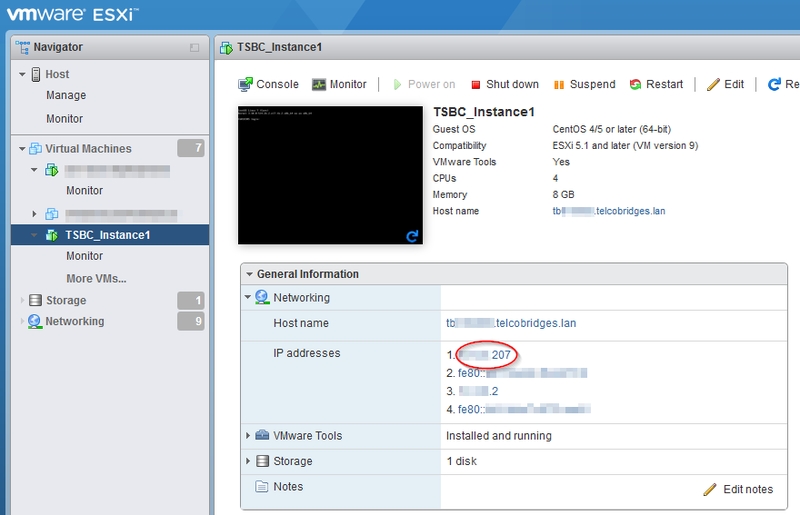Collapse the Networking details row
Viewport: 800px width, 515px height.
point(249,297)
